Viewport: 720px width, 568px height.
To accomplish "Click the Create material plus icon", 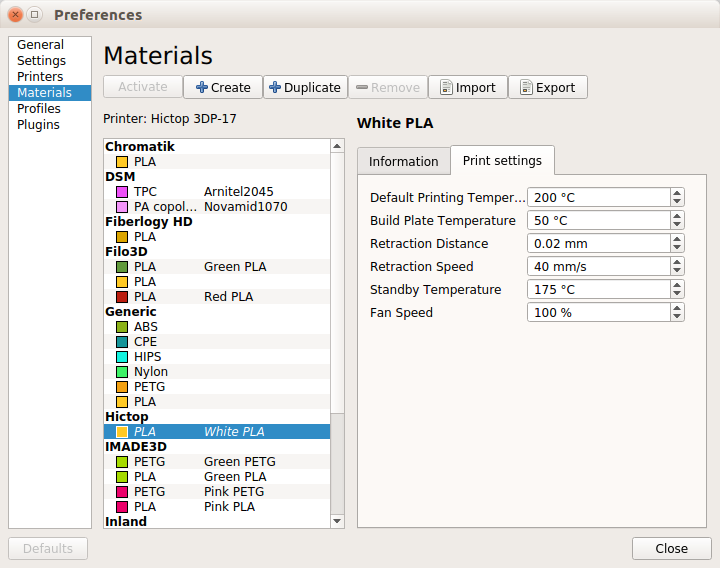I will [201, 88].
